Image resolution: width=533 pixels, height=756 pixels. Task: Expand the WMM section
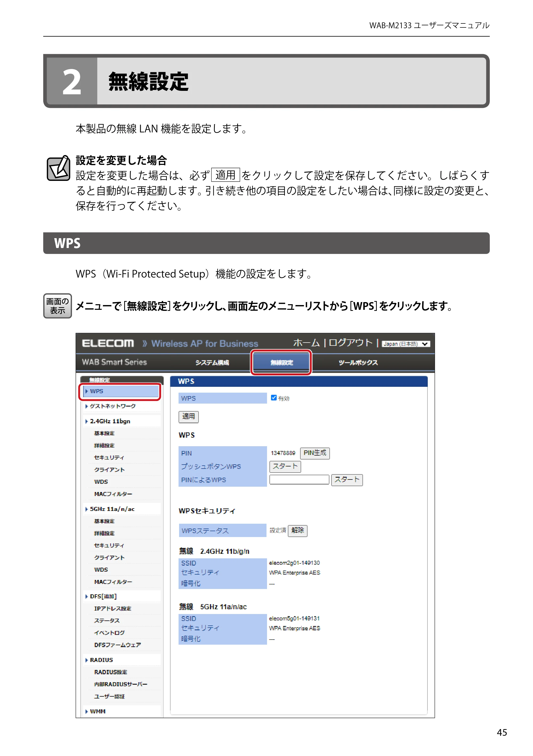click(98, 711)
